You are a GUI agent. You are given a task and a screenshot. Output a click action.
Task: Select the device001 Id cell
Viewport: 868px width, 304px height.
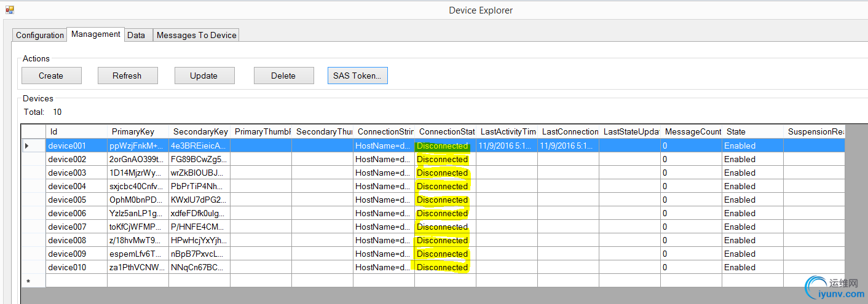coord(76,146)
